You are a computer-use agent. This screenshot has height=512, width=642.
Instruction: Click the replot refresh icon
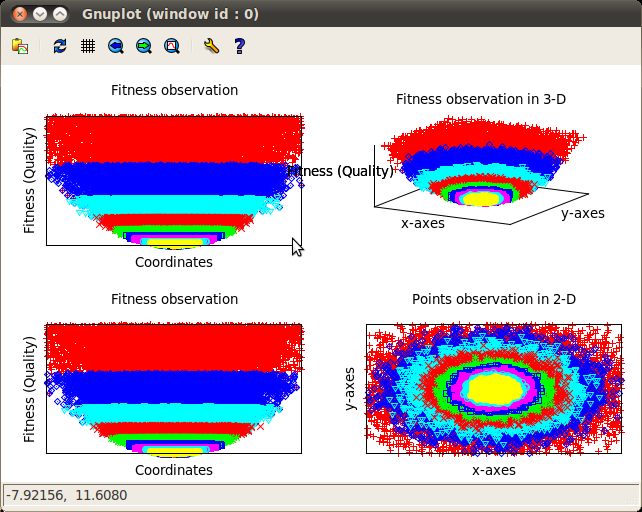click(x=61, y=46)
